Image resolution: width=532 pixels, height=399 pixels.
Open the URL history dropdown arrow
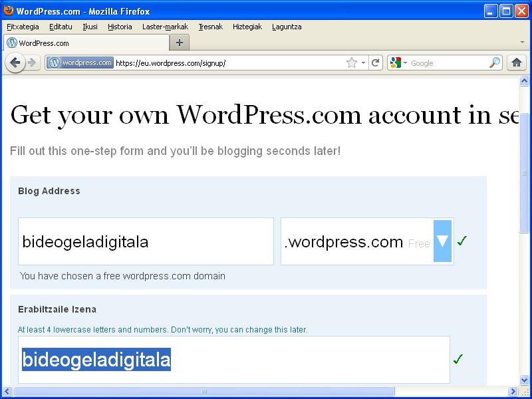pyautogui.click(x=363, y=63)
